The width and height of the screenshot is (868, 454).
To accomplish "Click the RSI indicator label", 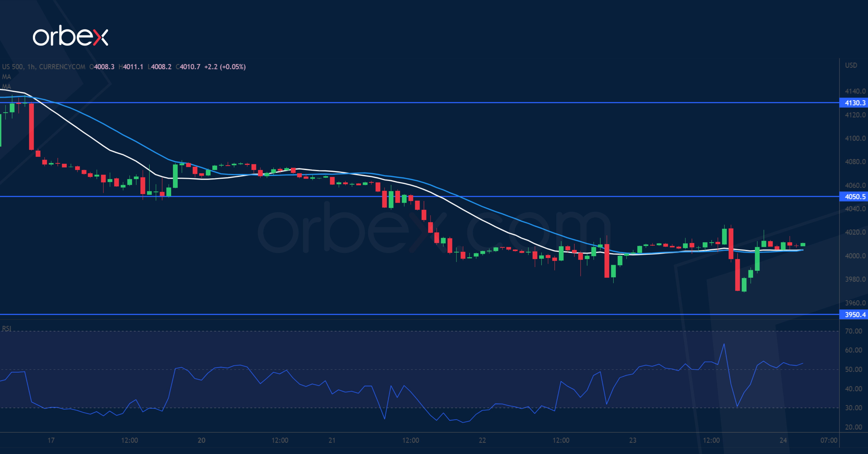I will coord(6,329).
